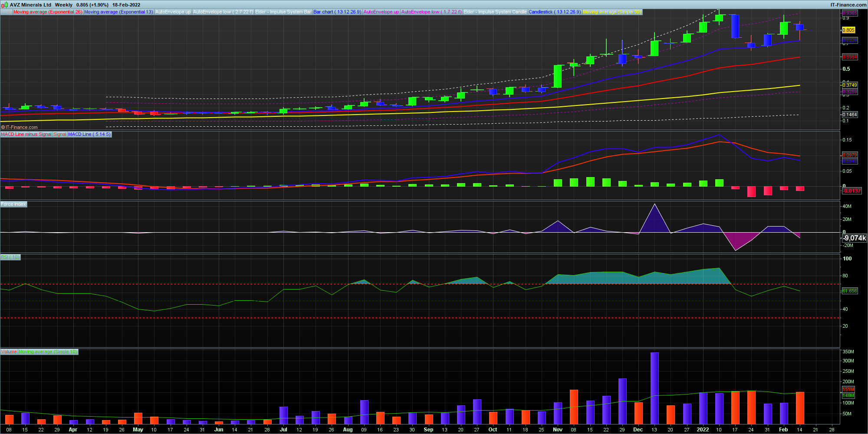Click the -9,074k Force index value tag
This screenshot has height=434, width=868.
point(855,238)
